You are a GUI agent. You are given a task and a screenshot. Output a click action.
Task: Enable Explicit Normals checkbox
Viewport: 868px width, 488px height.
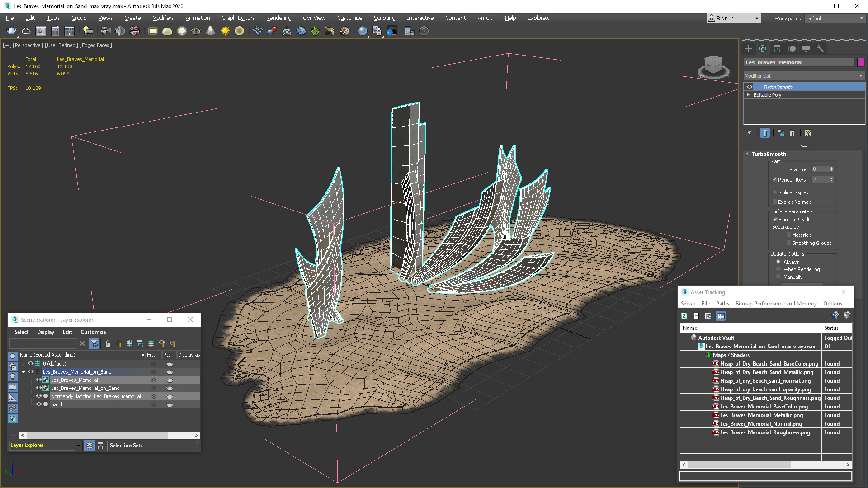pos(775,202)
